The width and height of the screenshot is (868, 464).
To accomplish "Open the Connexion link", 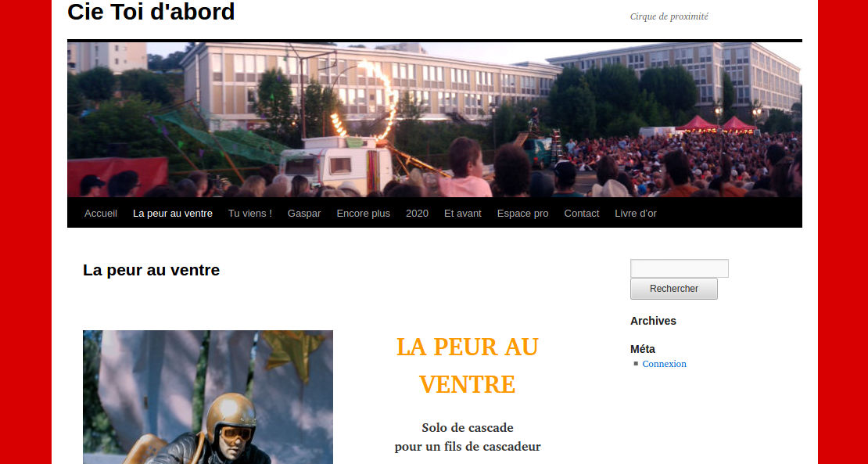I will tap(664, 364).
